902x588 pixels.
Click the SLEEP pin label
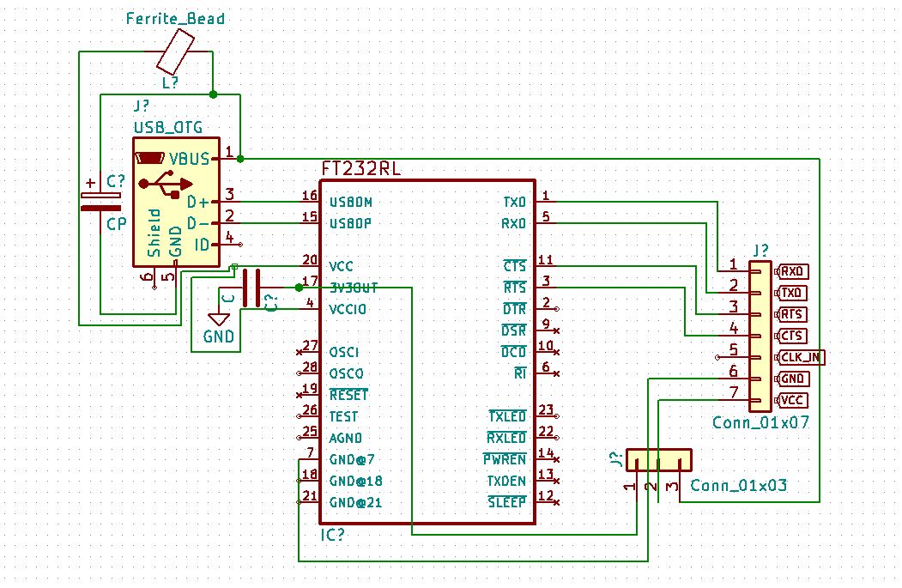(x=507, y=502)
